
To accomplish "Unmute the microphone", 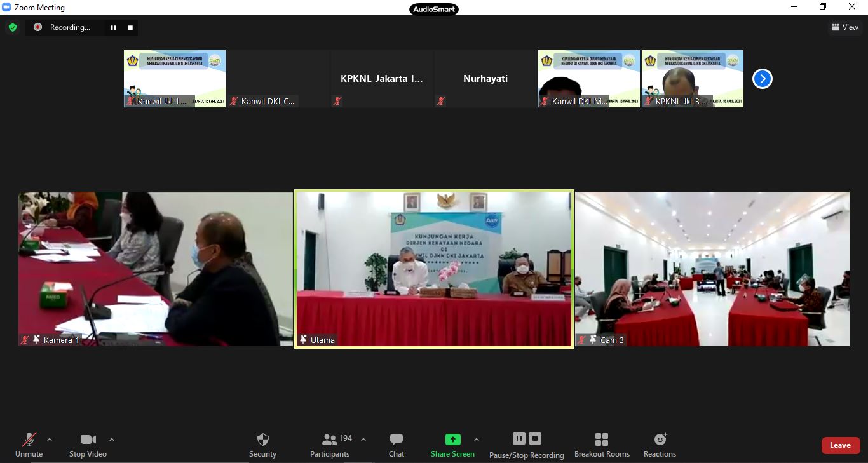I will 29,445.
